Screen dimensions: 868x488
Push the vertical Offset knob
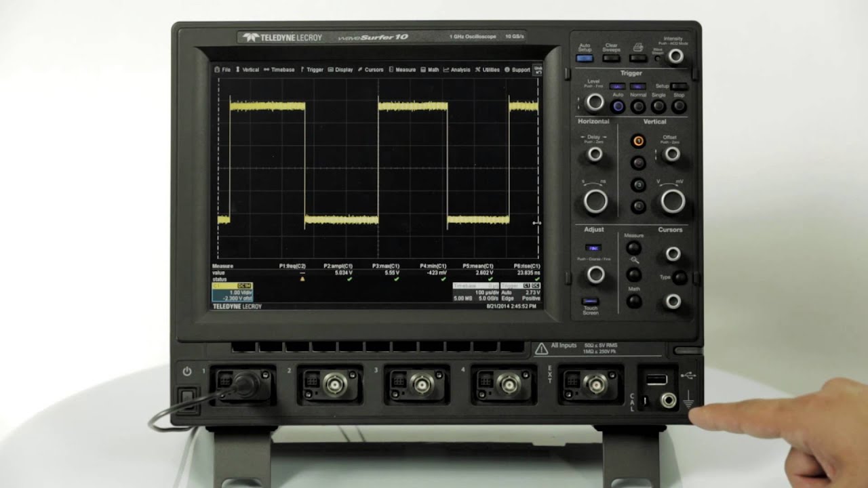point(672,154)
